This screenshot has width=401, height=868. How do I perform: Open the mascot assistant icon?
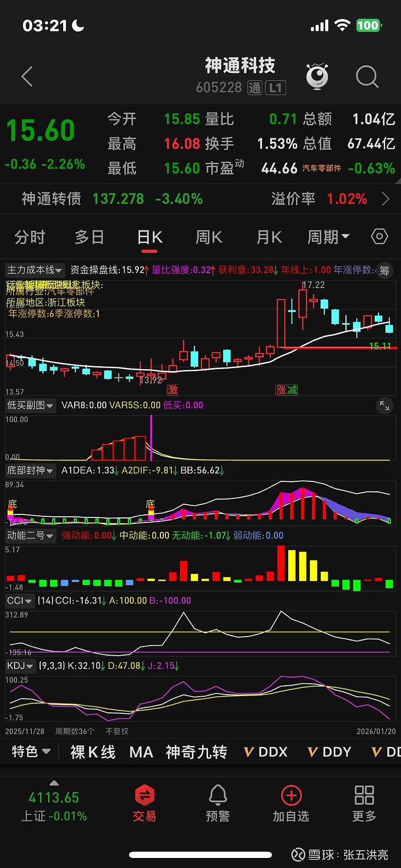pos(317,77)
